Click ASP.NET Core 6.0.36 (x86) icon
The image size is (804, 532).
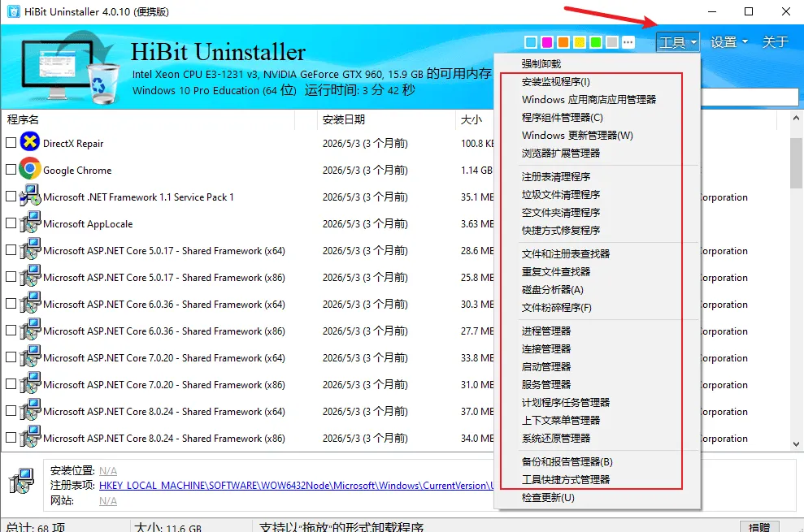click(x=30, y=330)
